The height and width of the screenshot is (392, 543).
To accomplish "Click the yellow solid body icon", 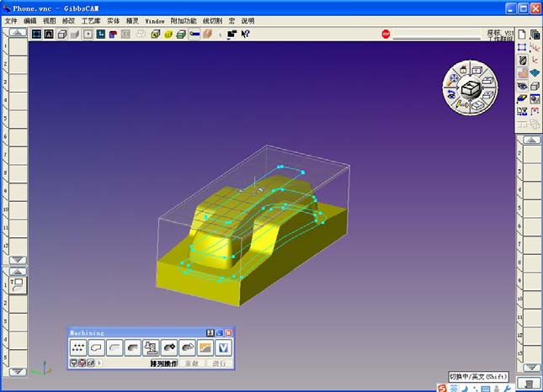I will (x=168, y=34).
